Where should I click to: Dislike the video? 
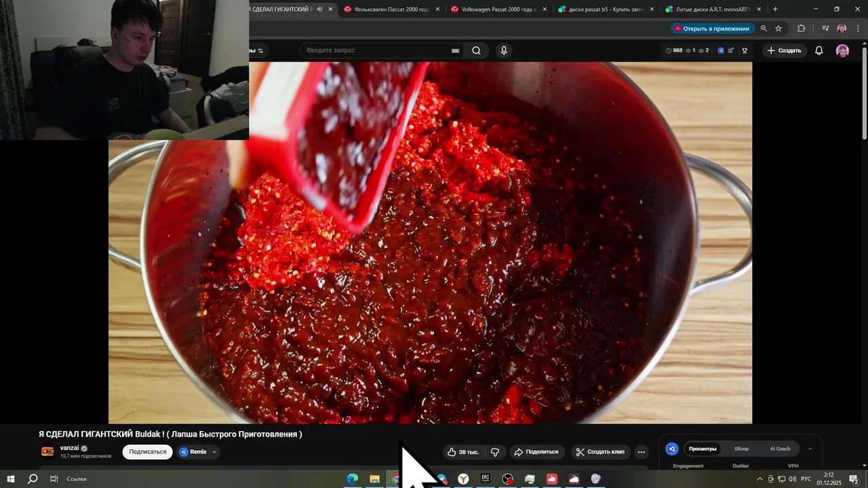(x=495, y=452)
